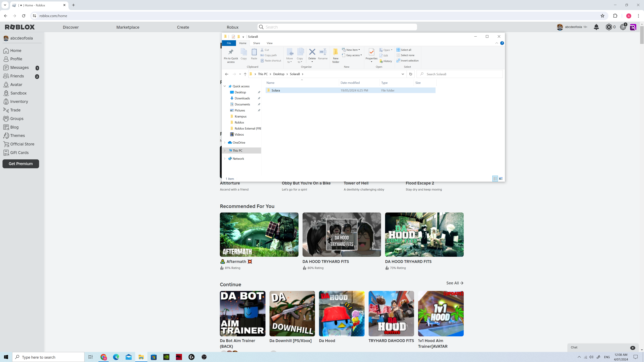Click See All link

[x=454, y=283]
